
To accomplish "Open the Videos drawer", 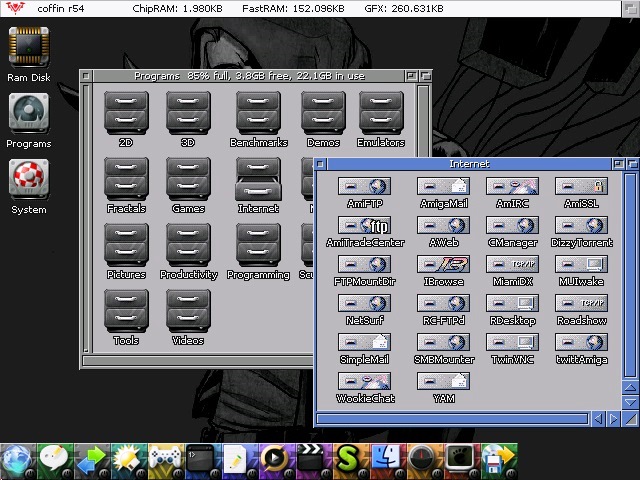I will (x=188, y=311).
